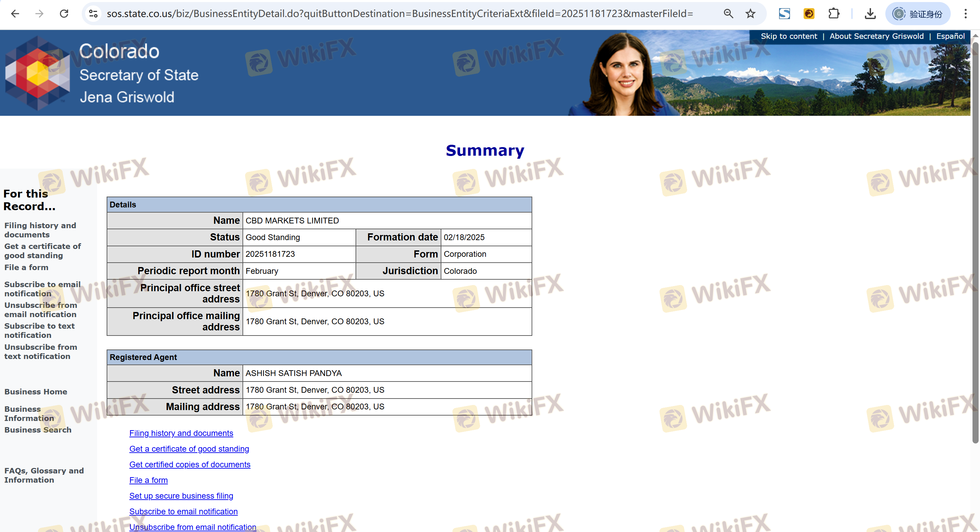Open Chrome three-dot menu

coord(965,14)
